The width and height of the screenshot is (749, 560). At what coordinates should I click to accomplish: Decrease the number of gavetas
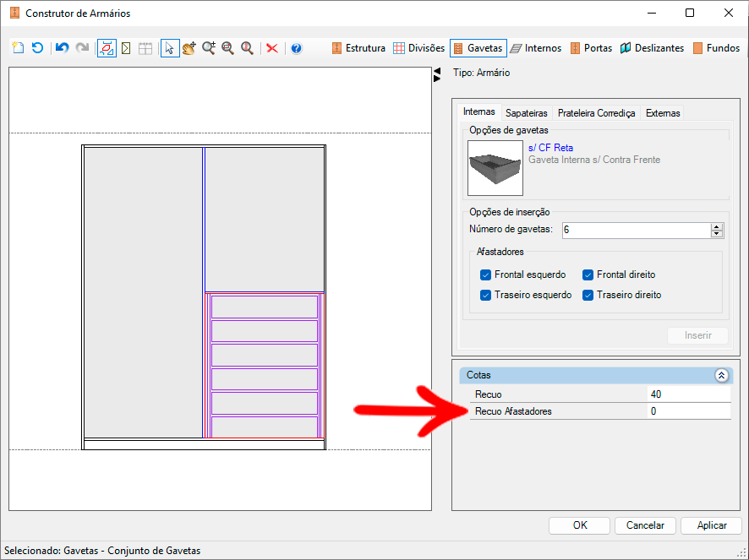click(717, 234)
